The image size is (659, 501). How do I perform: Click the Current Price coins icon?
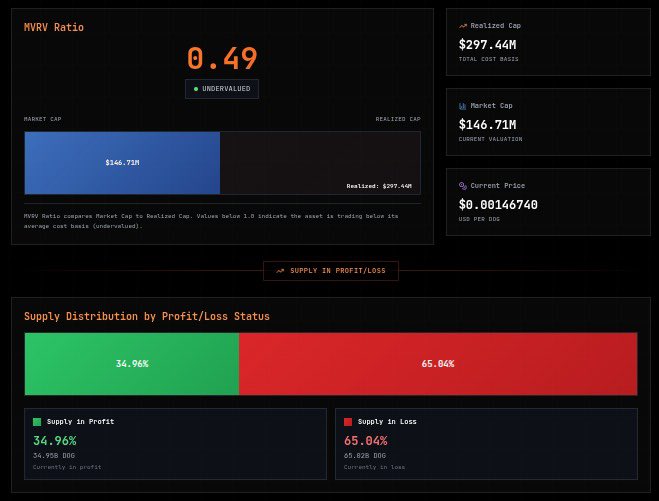pyautogui.click(x=463, y=186)
